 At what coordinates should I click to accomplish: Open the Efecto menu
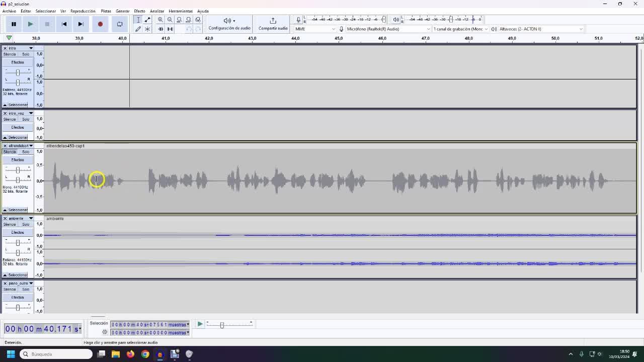[x=139, y=11]
